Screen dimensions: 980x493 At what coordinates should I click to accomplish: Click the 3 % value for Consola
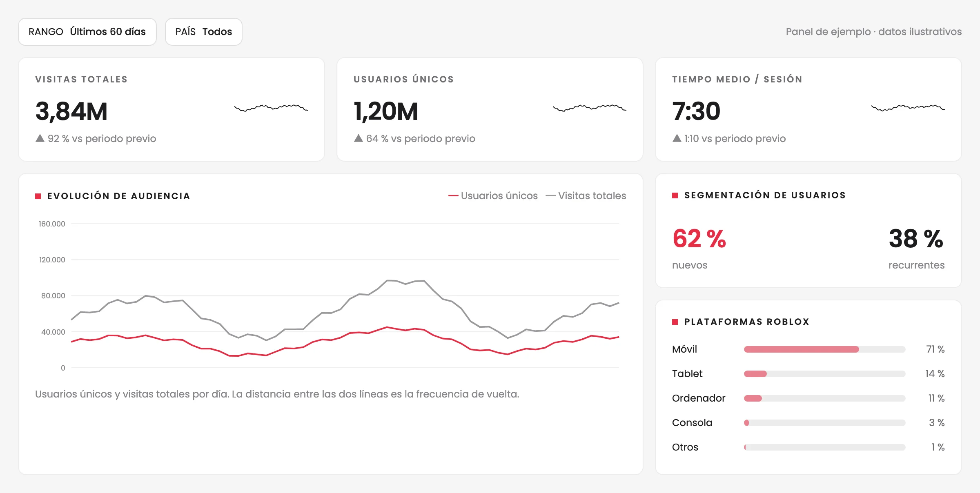pyautogui.click(x=937, y=423)
